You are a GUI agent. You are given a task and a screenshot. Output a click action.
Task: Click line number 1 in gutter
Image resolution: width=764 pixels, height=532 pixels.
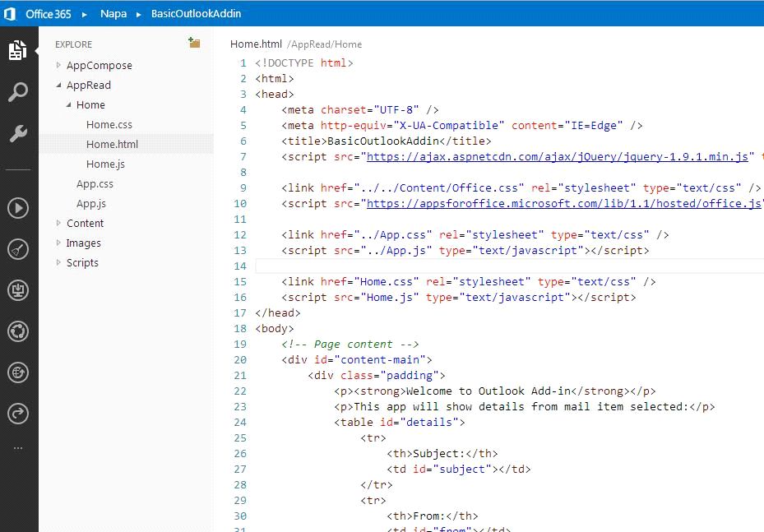[x=243, y=62]
